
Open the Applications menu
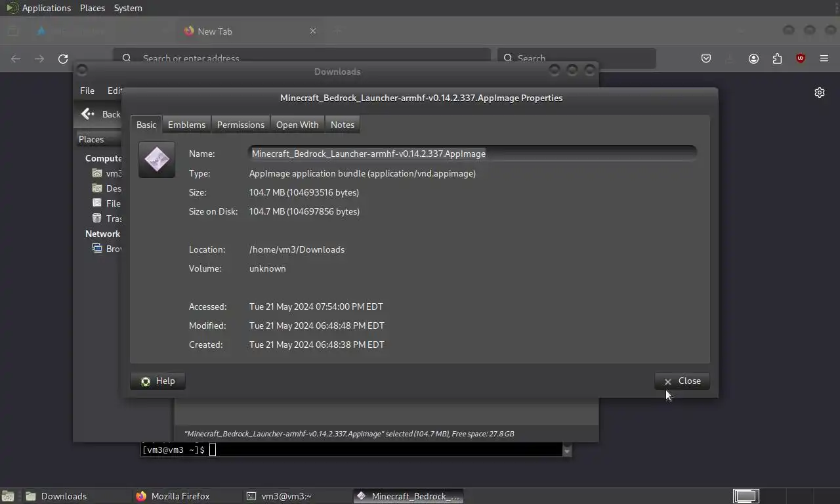pyautogui.click(x=39, y=8)
